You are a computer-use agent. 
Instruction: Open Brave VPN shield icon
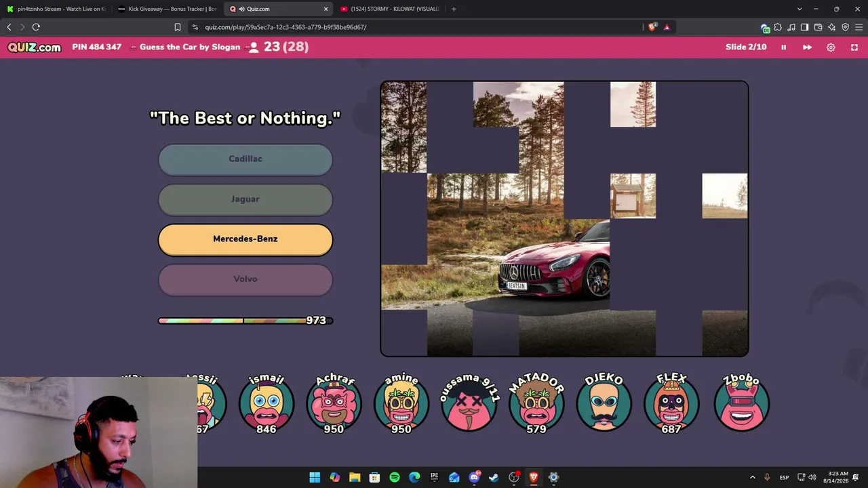tap(845, 27)
